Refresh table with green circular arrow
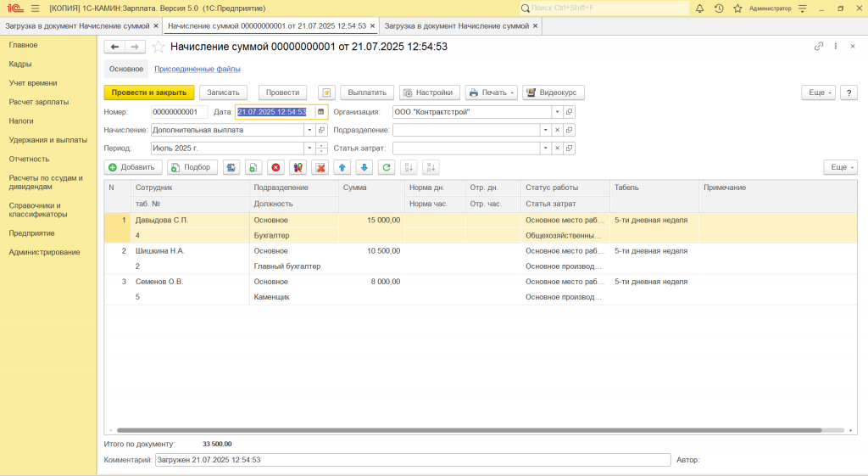 coord(387,167)
